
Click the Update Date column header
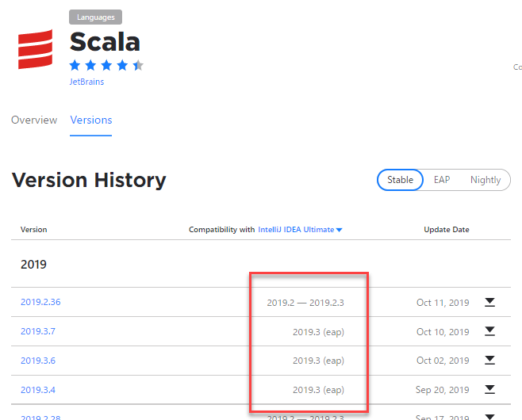[447, 230]
